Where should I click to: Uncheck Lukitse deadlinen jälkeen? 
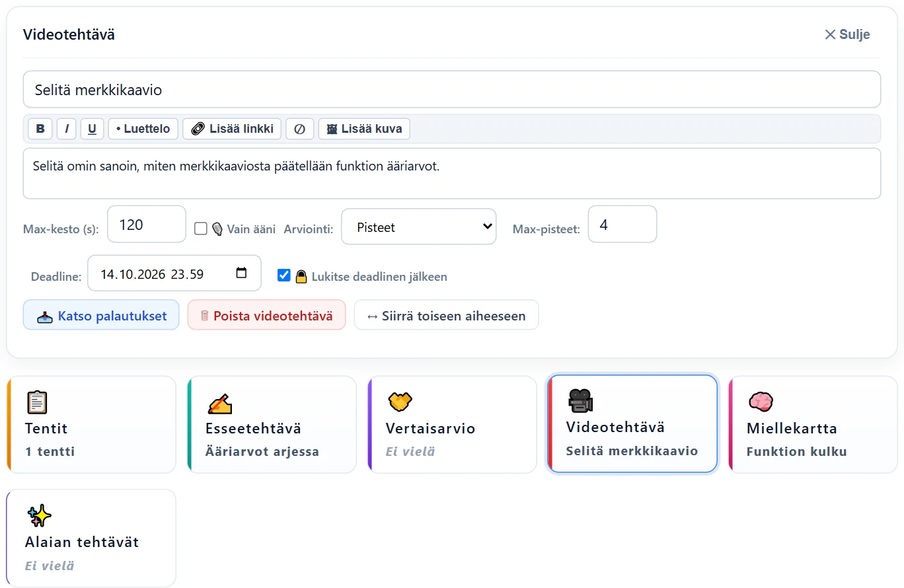tap(284, 276)
